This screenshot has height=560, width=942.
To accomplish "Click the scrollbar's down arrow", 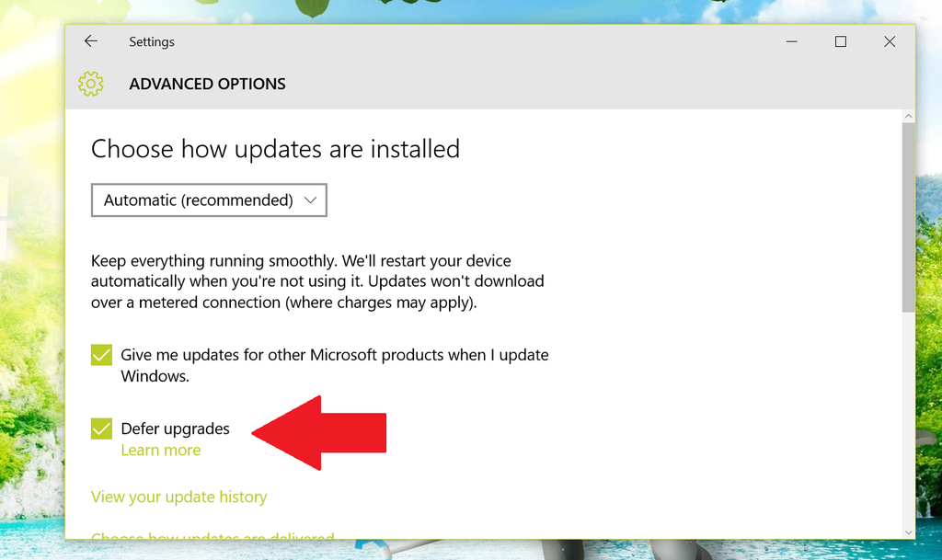I will 909,531.
